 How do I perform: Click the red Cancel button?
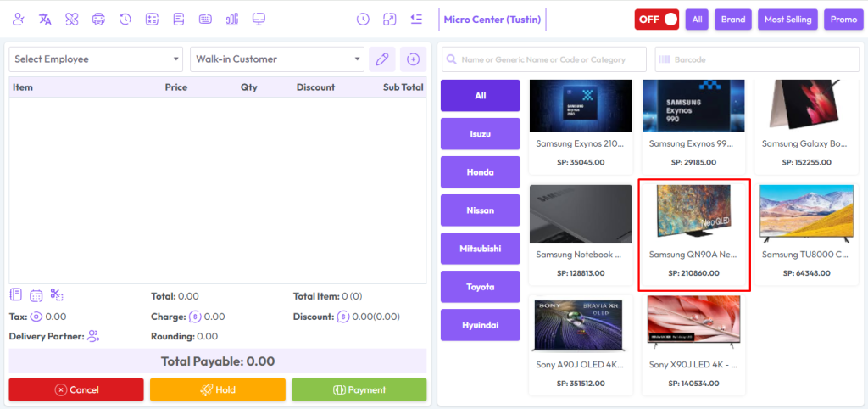point(76,389)
